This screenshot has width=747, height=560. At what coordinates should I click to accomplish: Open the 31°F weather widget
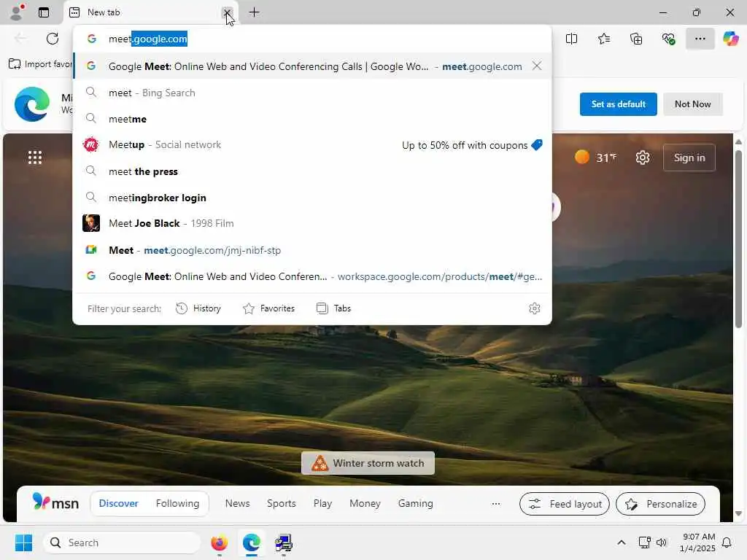pyautogui.click(x=596, y=157)
